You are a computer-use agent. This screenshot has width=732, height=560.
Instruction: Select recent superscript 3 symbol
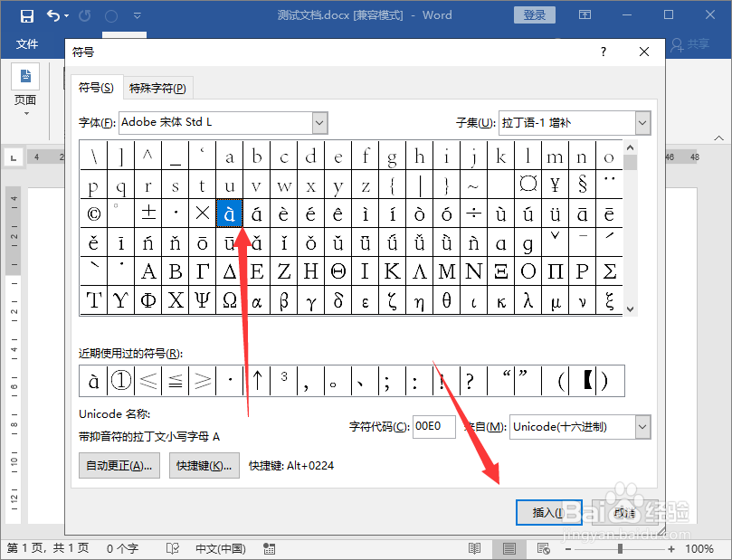pyautogui.click(x=284, y=381)
